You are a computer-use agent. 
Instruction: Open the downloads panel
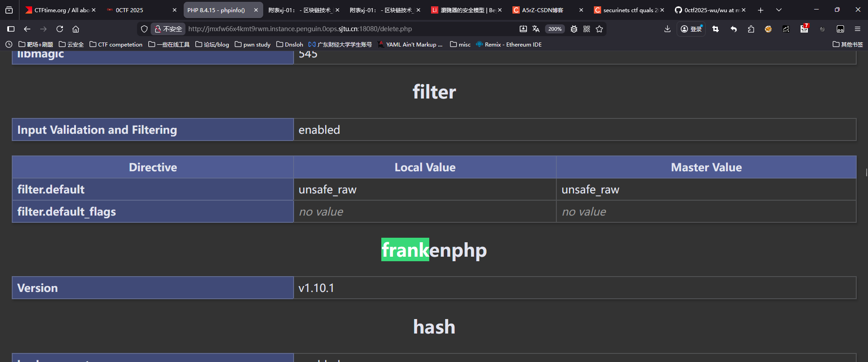pos(667,29)
